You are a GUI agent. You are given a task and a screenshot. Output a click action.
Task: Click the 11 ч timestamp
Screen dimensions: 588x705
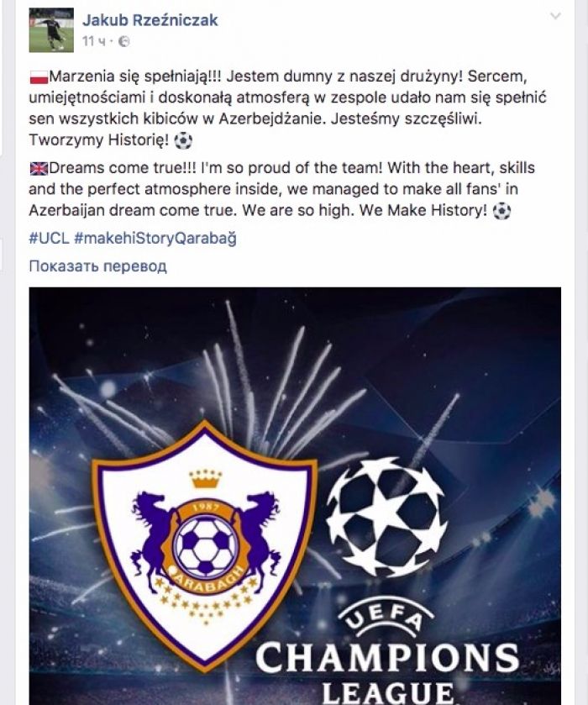pos(93,41)
